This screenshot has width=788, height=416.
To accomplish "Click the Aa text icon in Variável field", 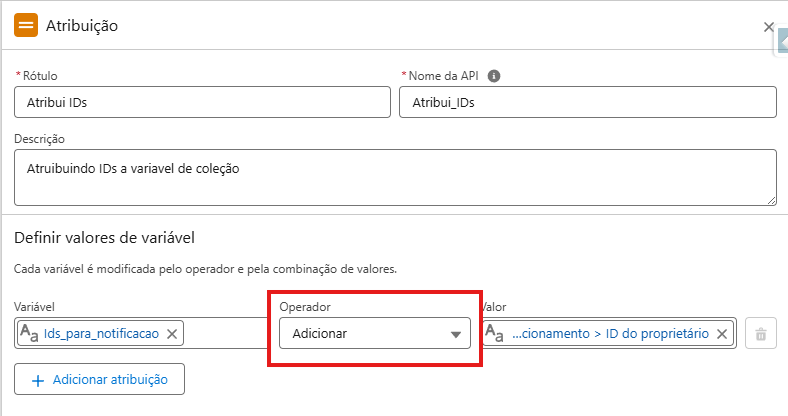I will [30, 333].
